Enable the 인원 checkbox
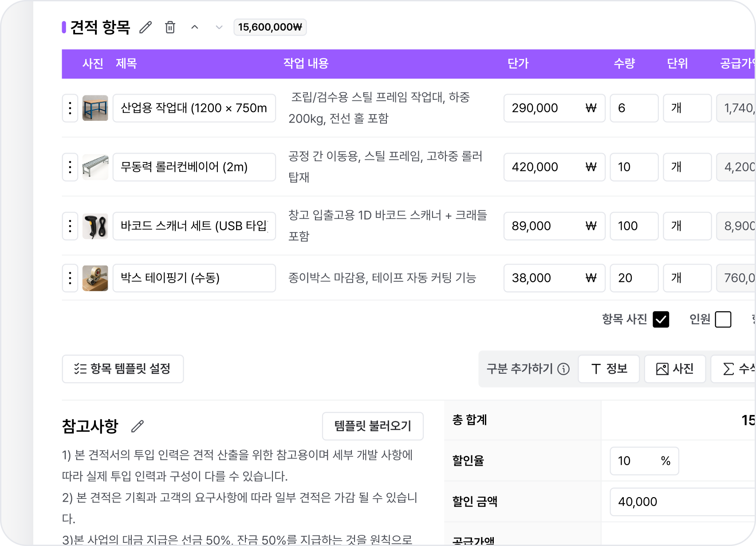 723,319
